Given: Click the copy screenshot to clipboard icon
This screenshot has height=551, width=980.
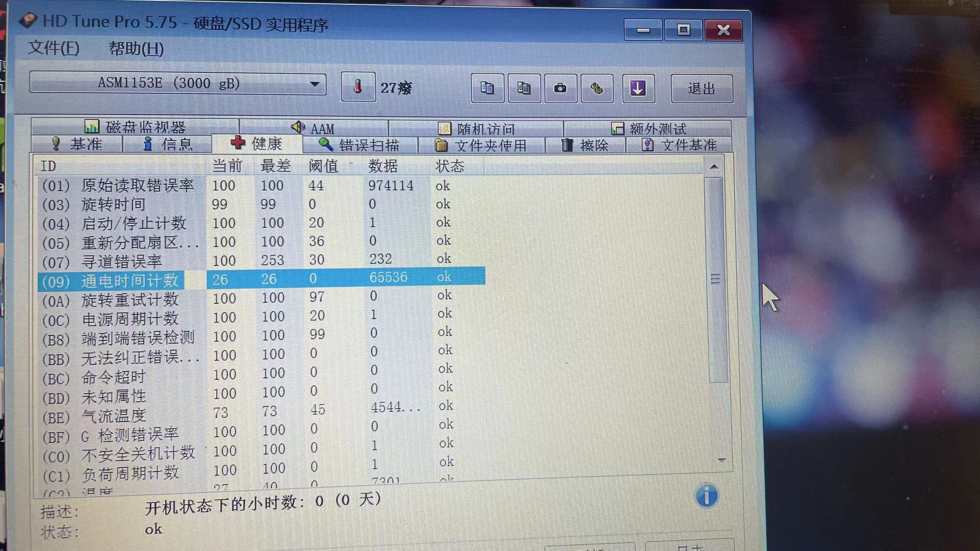Looking at the screenshot, I should tap(524, 88).
